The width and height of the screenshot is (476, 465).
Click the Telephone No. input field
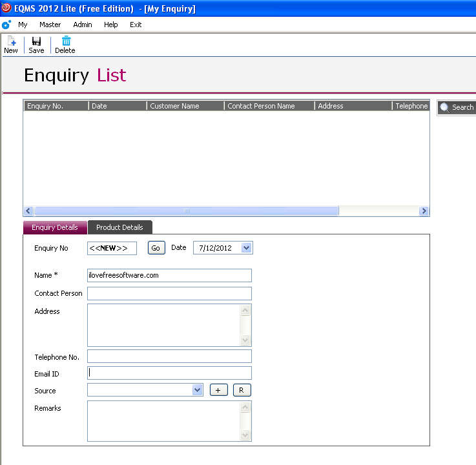click(x=169, y=356)
